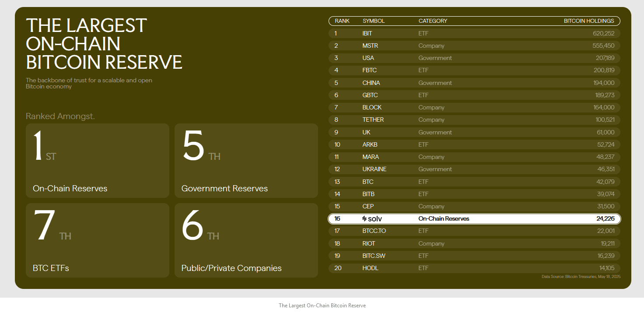Click the 5th Government Reserves card
644x313 pixels.
click(x=246, y=161)
